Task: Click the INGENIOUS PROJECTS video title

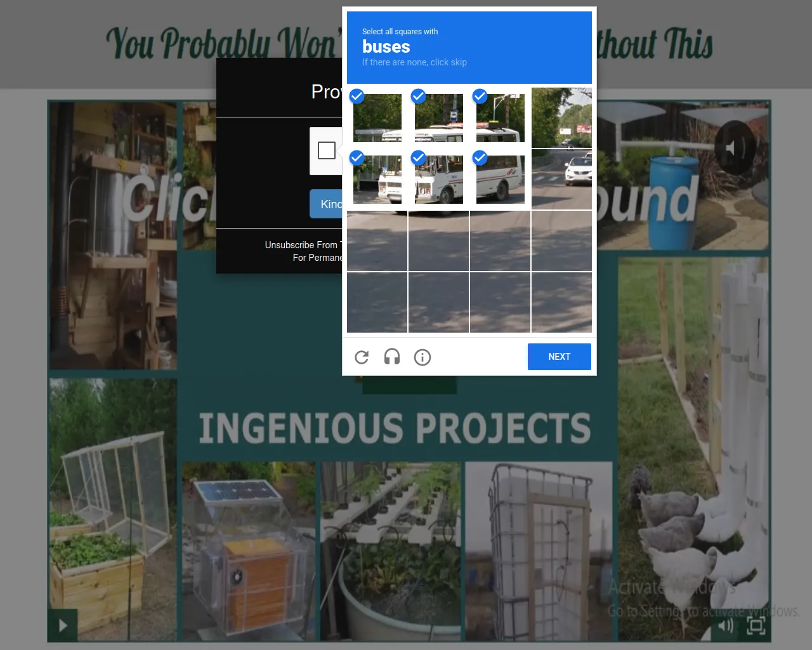Action: pyautogui.click(x=395, y=428)
